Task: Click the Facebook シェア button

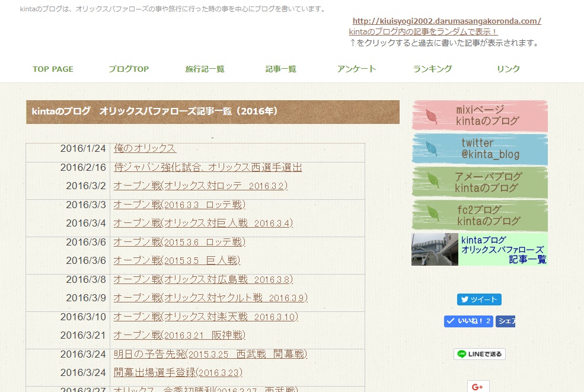Action: (505, 321)
